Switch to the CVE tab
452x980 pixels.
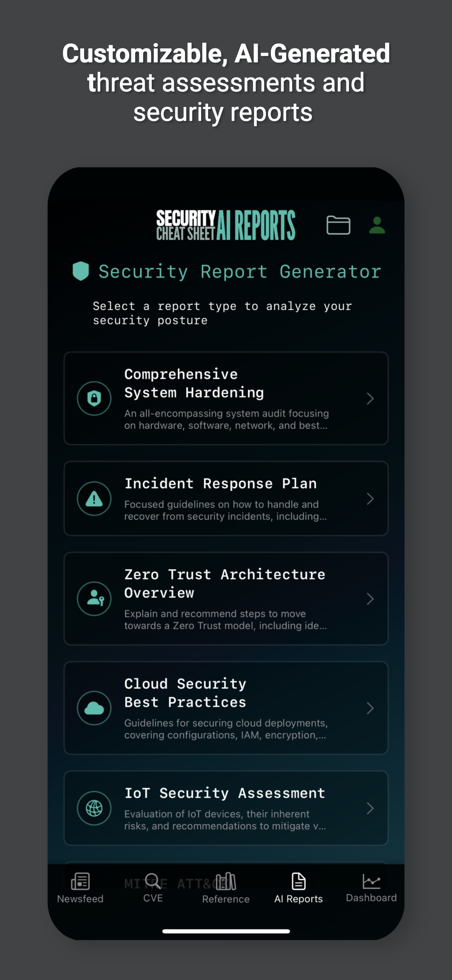point(153,888)
